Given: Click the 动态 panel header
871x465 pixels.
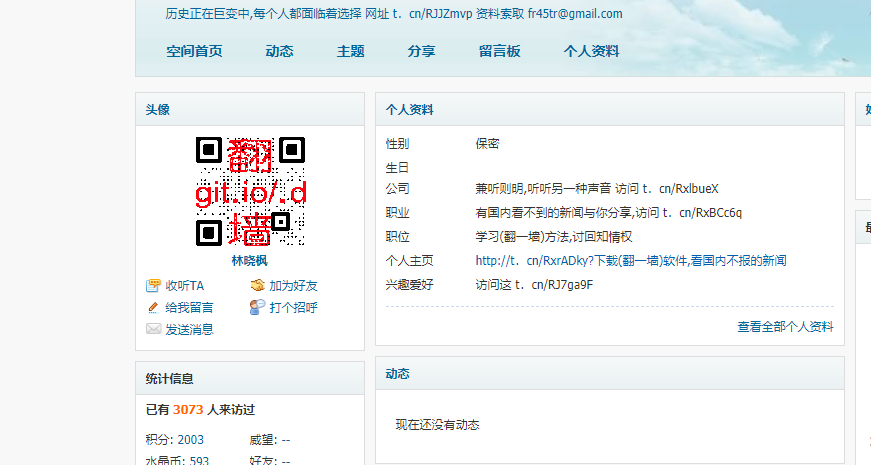Looking at the screenshot, I should pos(610,373).
